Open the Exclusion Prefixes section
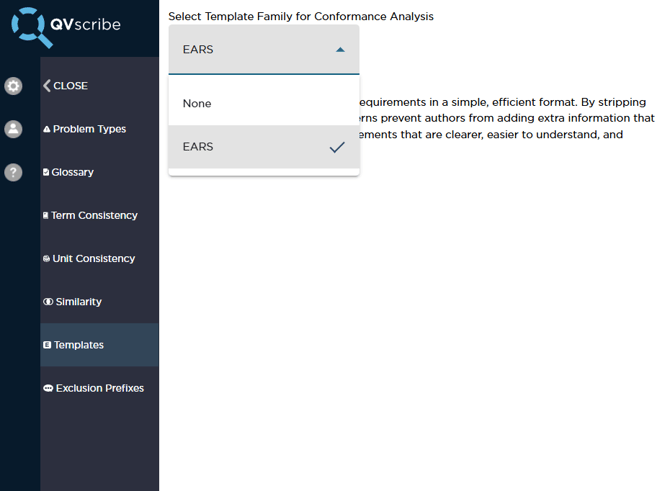This screenshot has width=670, height=491. [x=100, y=388]
